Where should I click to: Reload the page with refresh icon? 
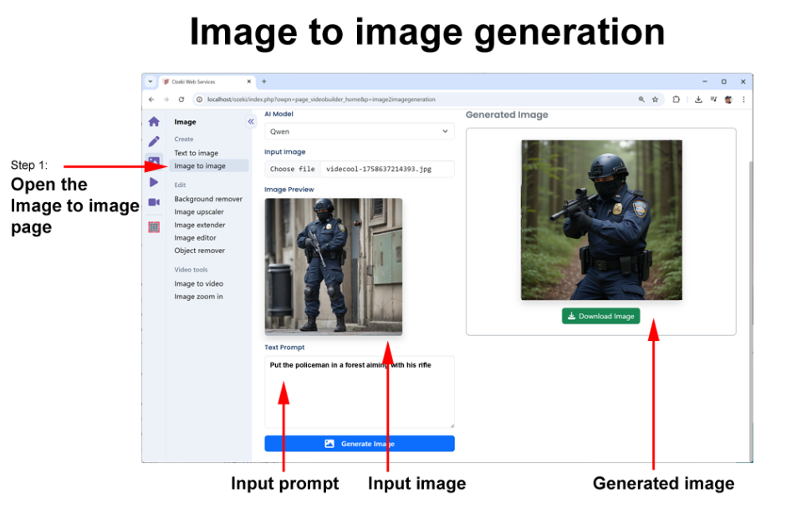point(181,99)
